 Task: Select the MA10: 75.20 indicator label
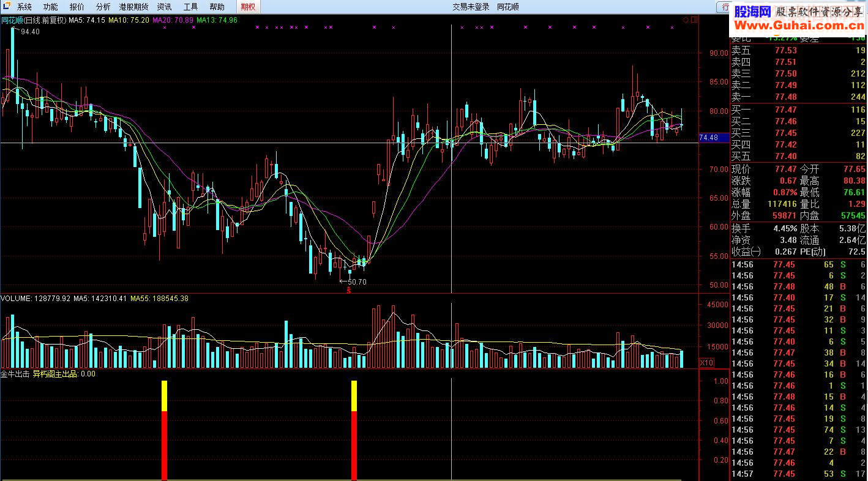129,20
